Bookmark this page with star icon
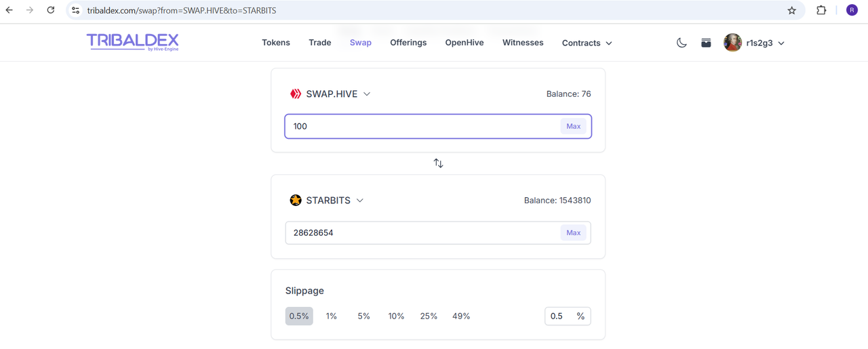This screenshot has width=868, height=349. (x=791, y=10)
